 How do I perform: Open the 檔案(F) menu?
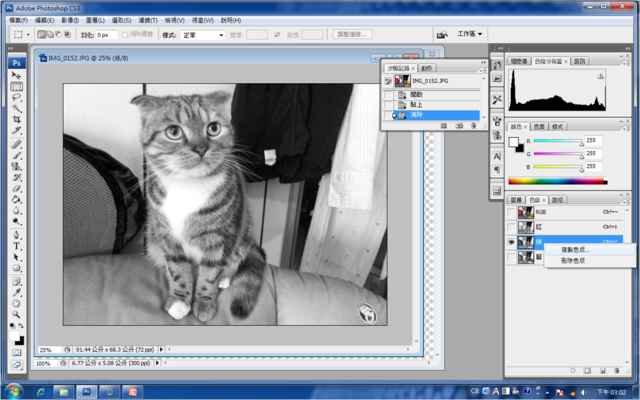click(x=18, y=20)
